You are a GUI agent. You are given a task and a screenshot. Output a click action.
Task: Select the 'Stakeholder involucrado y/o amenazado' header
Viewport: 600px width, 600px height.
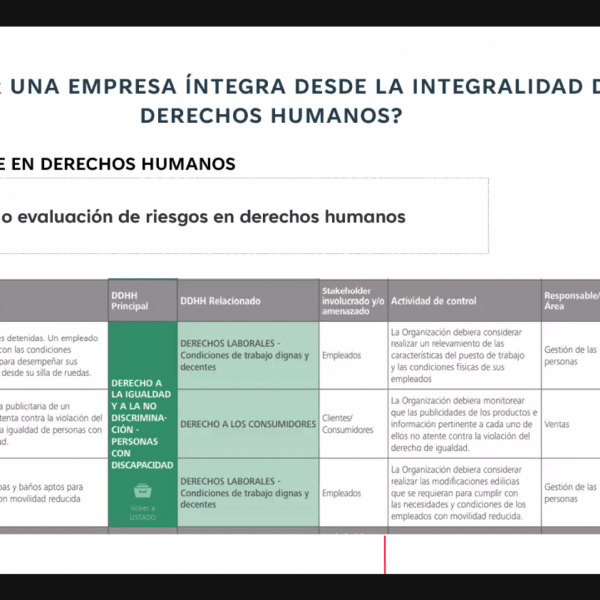pyautogui.click(x=352, y=301)
